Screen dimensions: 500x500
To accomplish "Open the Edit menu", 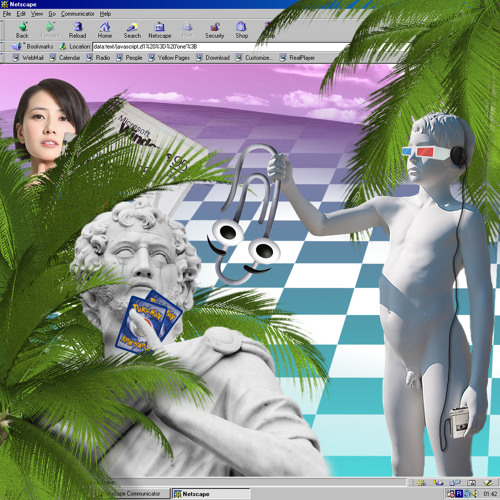I will [x=21, y=14].
